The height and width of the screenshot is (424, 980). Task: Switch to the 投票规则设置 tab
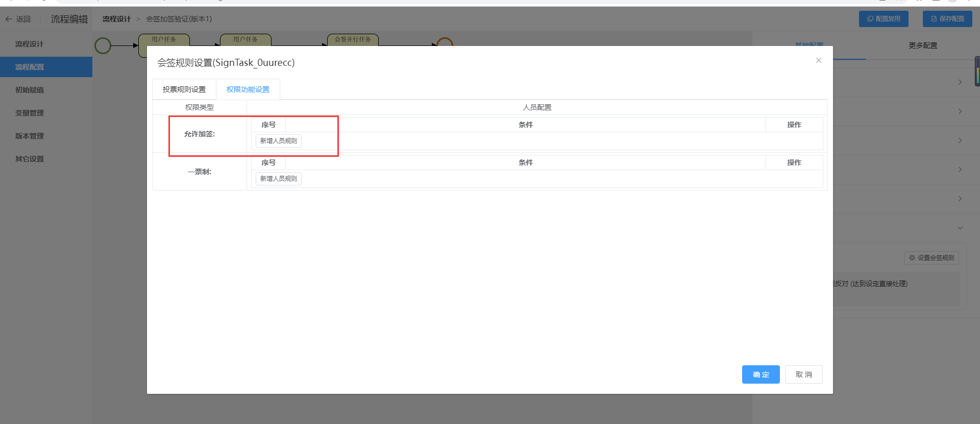pos(184,89)
